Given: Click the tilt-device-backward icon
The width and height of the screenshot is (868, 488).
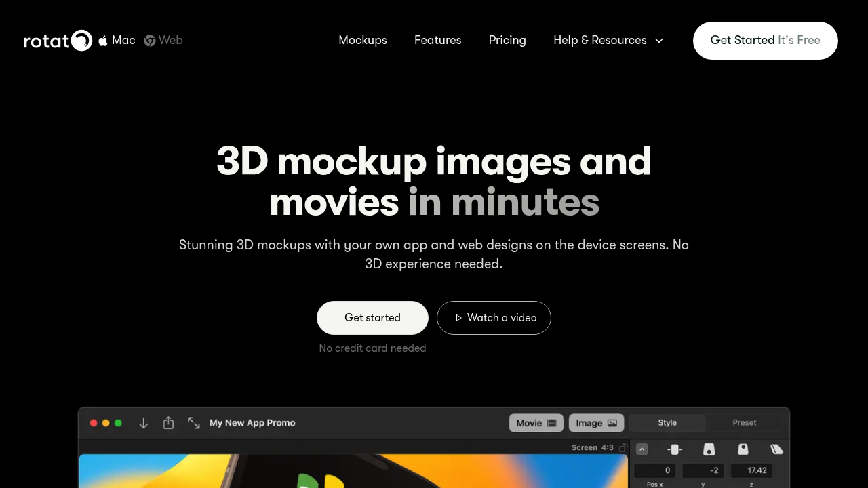Looking at the screenshot, I should [x=743, y=449].
